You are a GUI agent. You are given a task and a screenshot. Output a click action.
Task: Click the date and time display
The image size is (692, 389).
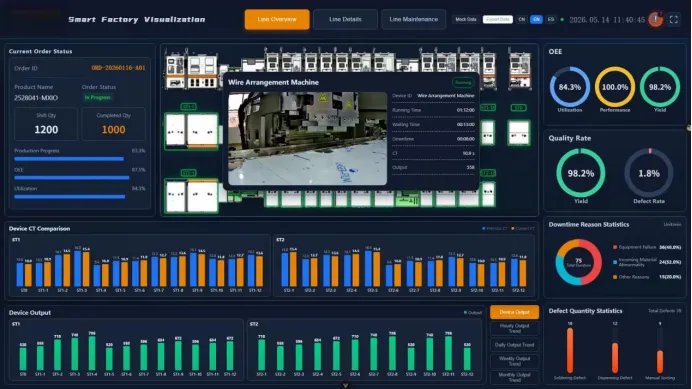(607, 20)
